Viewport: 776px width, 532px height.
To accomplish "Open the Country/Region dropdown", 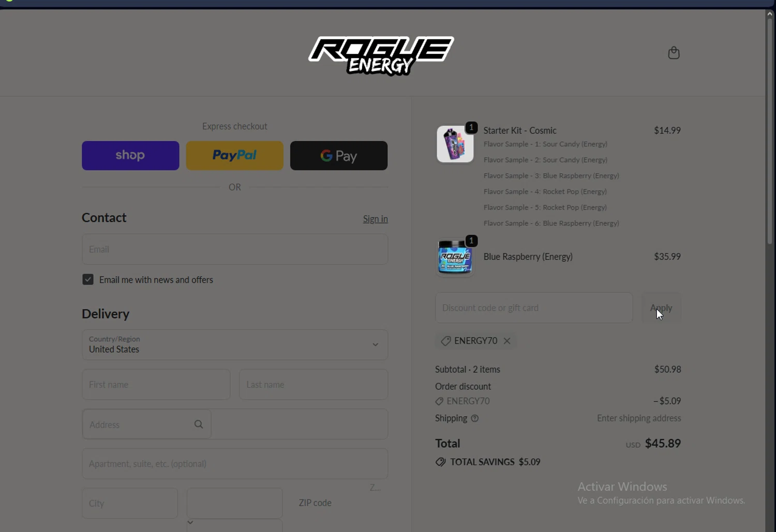I will (235, 345).
